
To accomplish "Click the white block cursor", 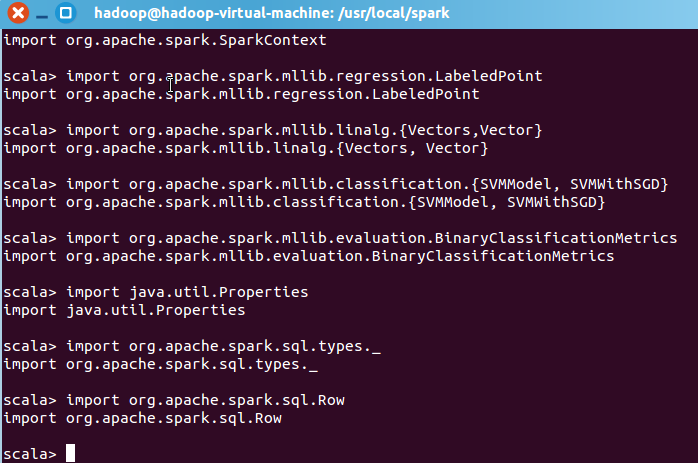I will pyautogui.click(x=70, y=454).
